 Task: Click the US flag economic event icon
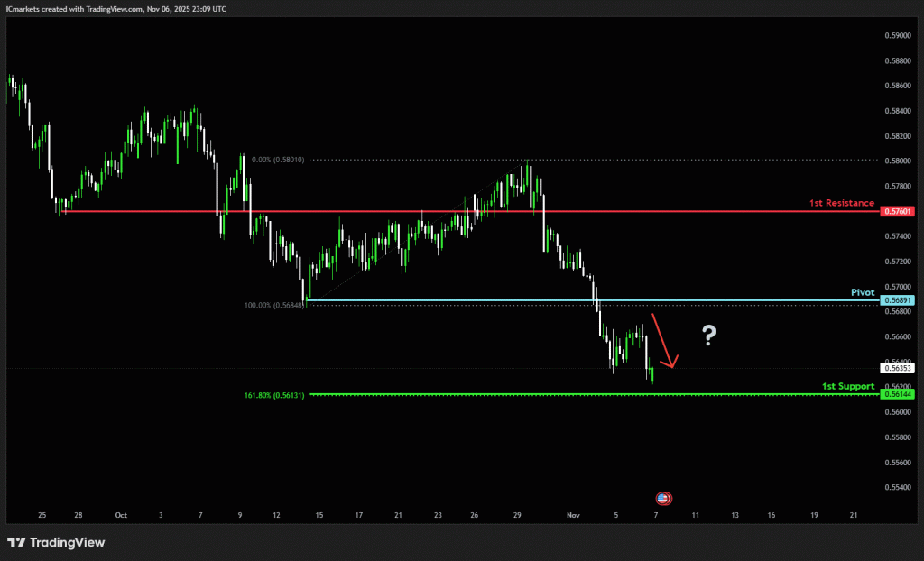[663, 498]
